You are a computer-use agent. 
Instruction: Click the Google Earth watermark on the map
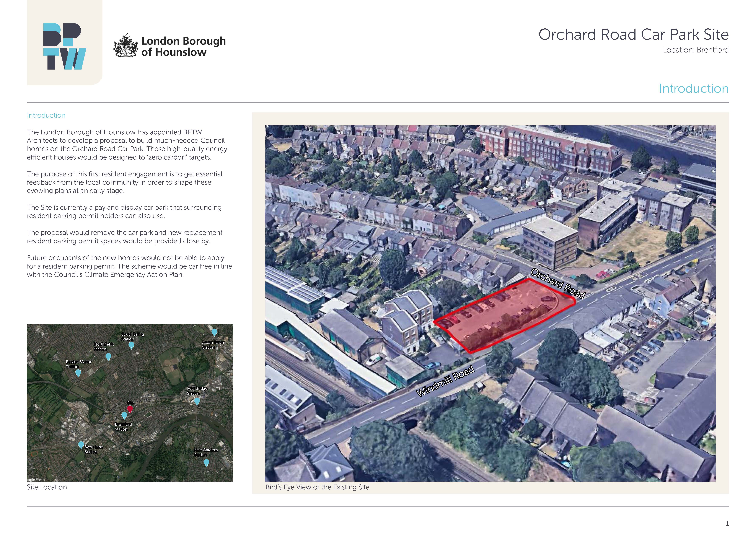click(x=36, y=480)
